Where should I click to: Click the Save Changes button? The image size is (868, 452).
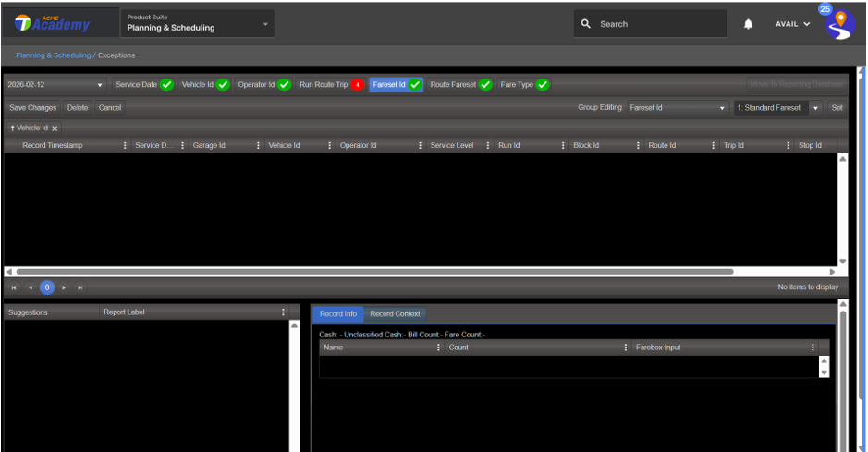[x=32, y=107]
